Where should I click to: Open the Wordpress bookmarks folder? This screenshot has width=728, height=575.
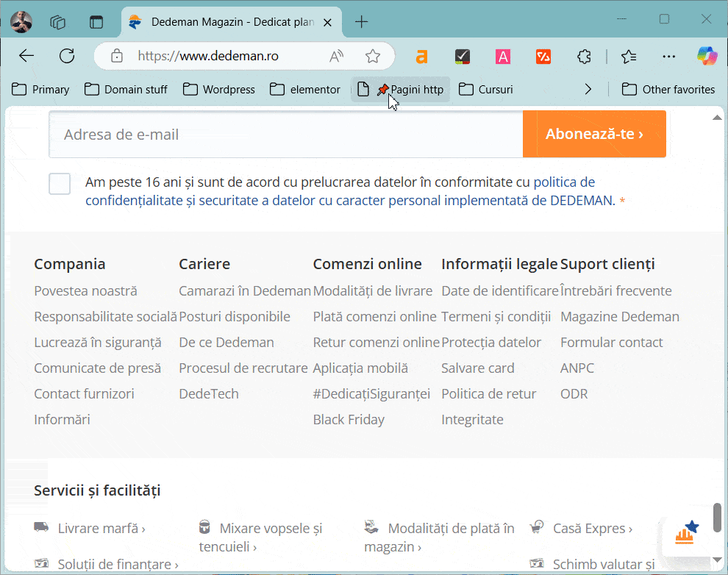click(x=219, y=89)
